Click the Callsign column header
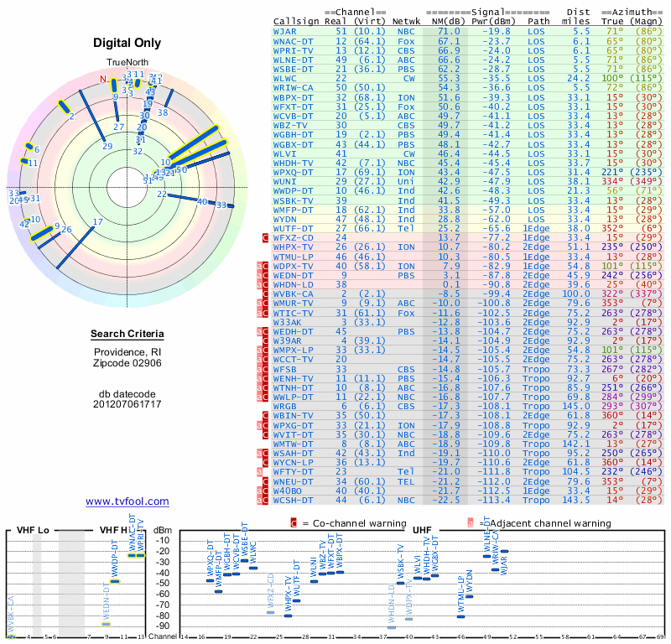The height and width of the screenshot is (644, 671). click(296, 22)
